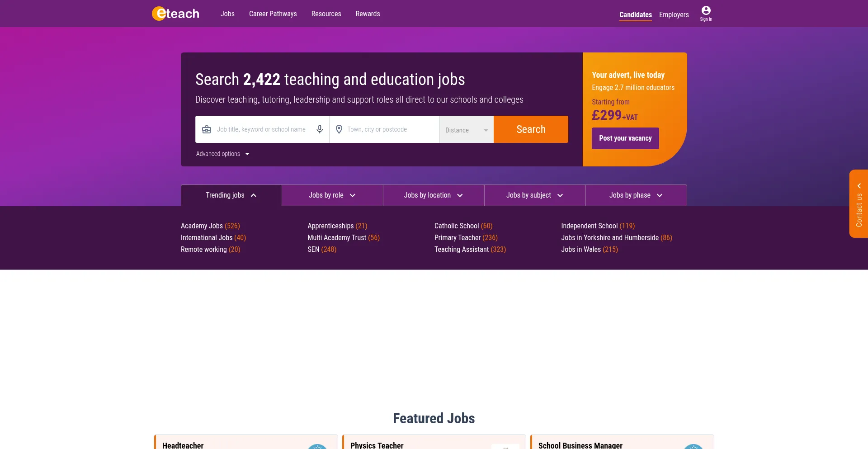868x449 pixels.
Task: Expand the Jobs by role tab
Action: tap(332, 195)
